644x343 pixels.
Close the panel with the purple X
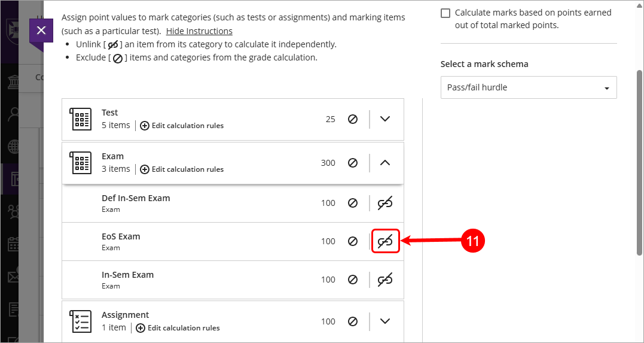(41, 31)
